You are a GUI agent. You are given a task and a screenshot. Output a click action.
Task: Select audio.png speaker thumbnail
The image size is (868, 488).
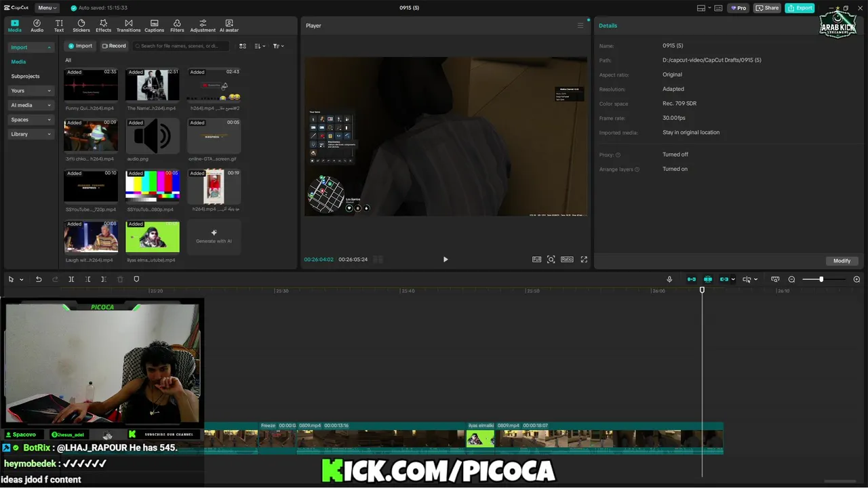point(153,136)
